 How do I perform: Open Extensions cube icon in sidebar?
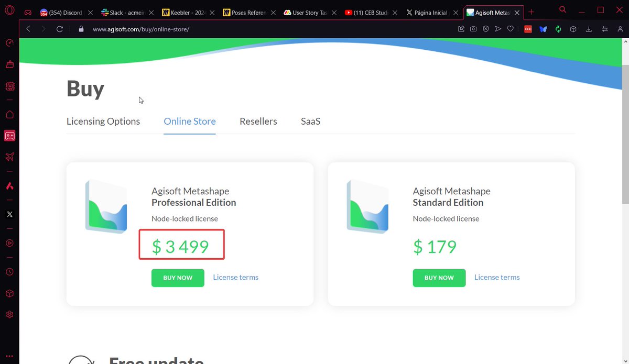click(9, 293)
